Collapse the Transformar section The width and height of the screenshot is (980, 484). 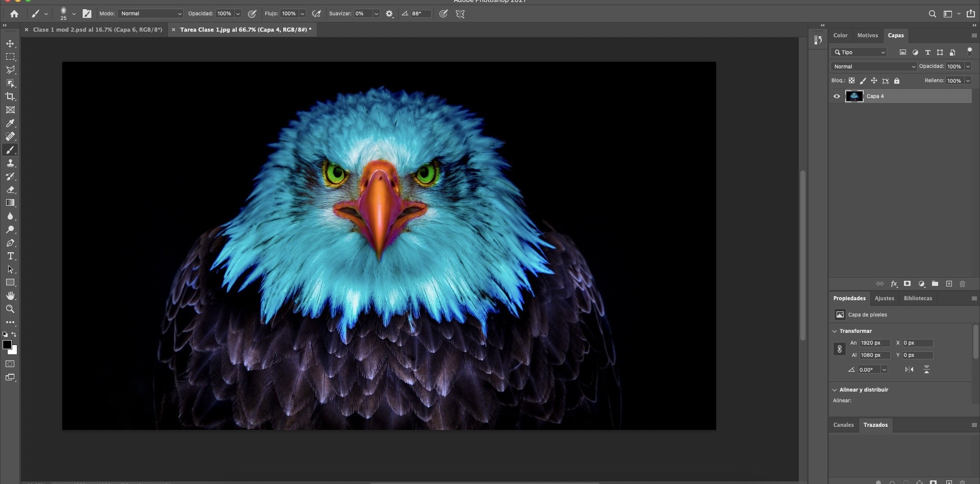[x=835, y=331]
